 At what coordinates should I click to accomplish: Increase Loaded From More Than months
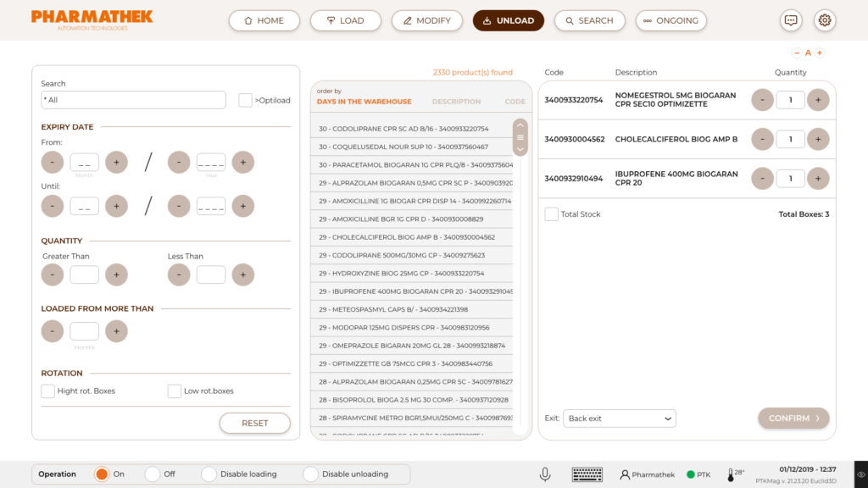pyautogui.click(x=116, y=331)
